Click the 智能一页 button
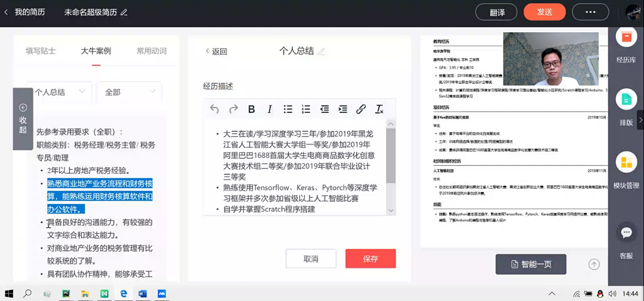 (531, 264)
